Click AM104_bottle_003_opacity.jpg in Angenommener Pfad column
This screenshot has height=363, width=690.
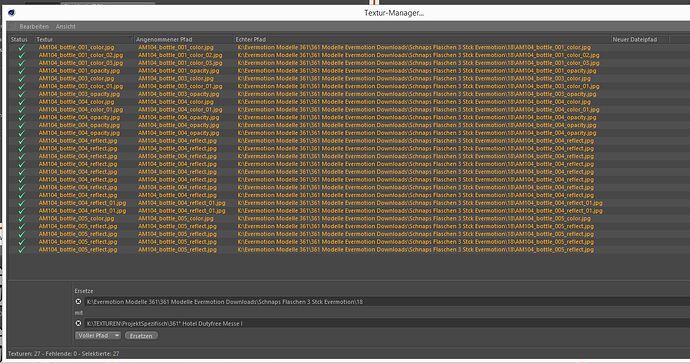tap(178, 94)
